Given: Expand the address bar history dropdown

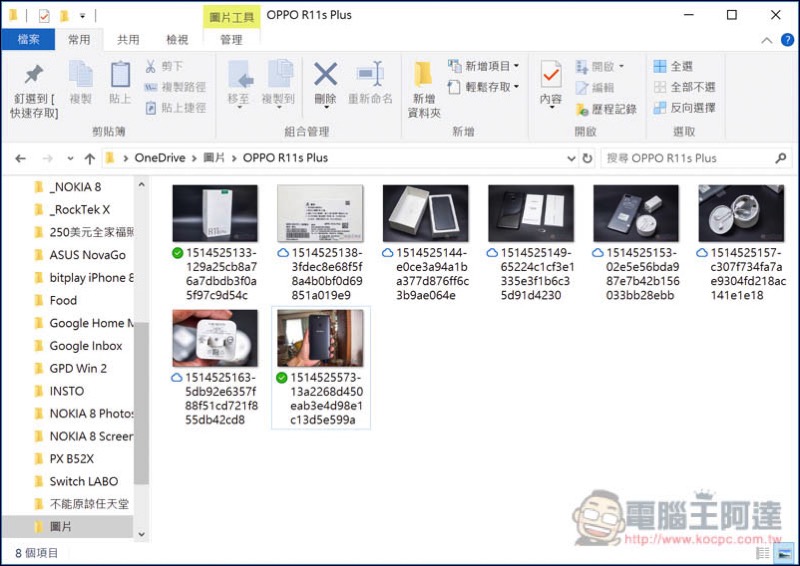Looking at the screenshot, I should [571, 159].
